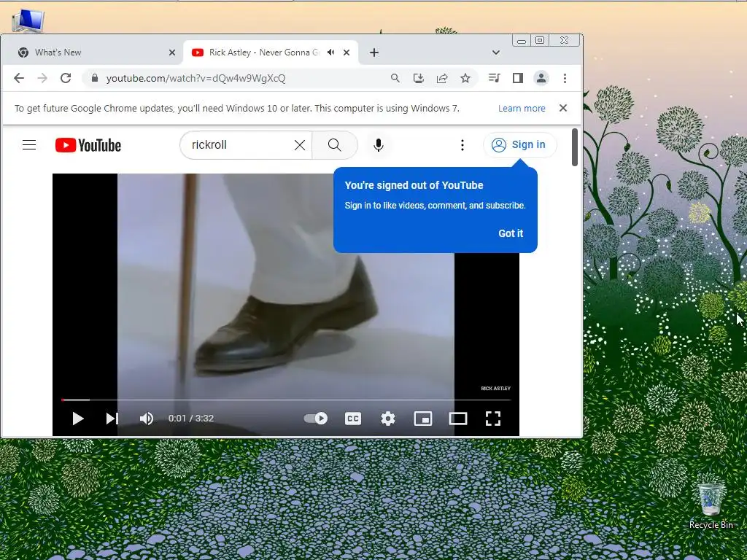This screenshot has height=560, width=747.
Task: Reload the YouTube page
Action: [x=66, y=78]
